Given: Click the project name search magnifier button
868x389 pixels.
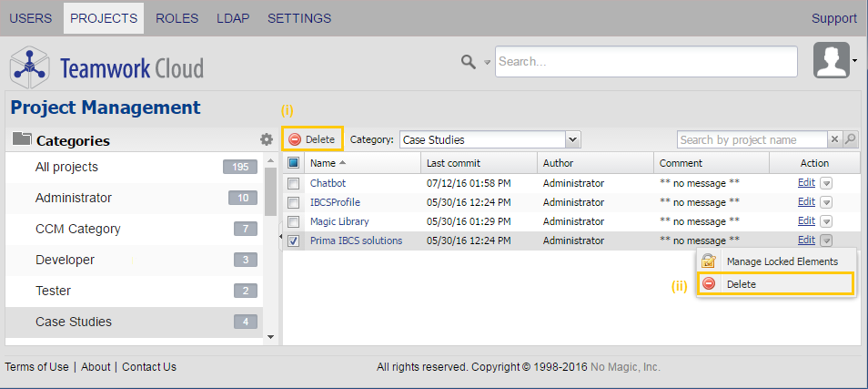Looking at the screenshot, I should [x=851, y=139].
